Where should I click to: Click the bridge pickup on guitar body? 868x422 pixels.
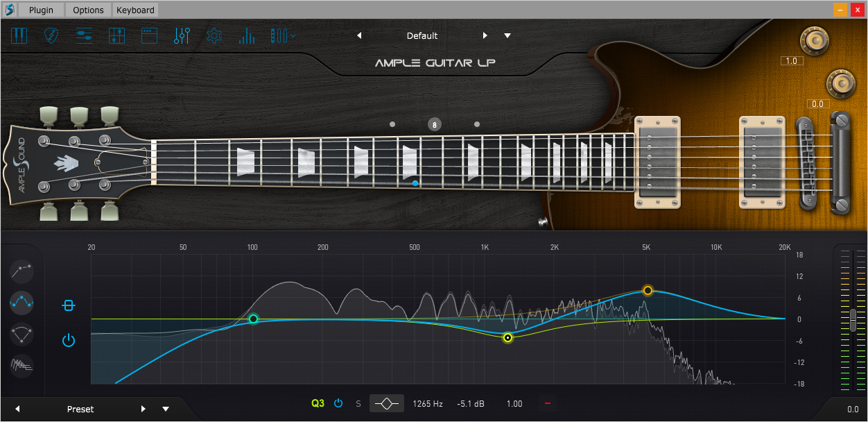pos(762,162)
